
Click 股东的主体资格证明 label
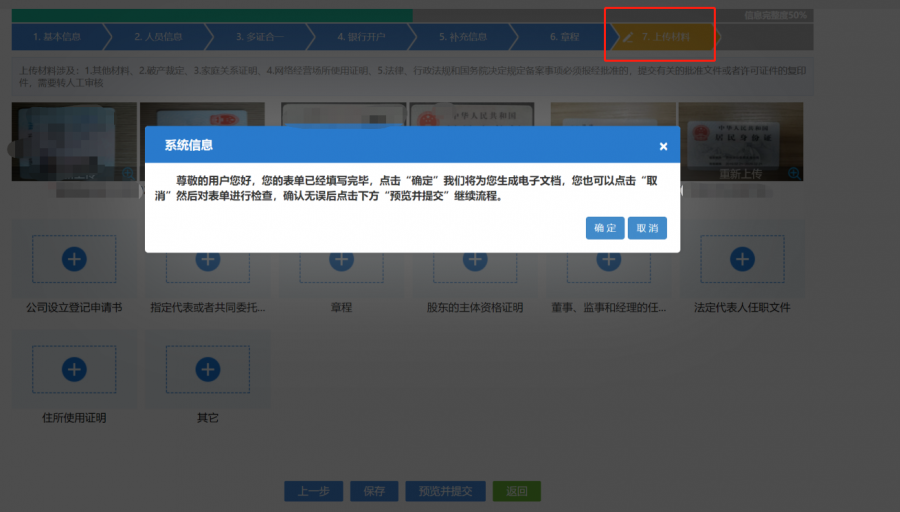click(x=475, y=308)
